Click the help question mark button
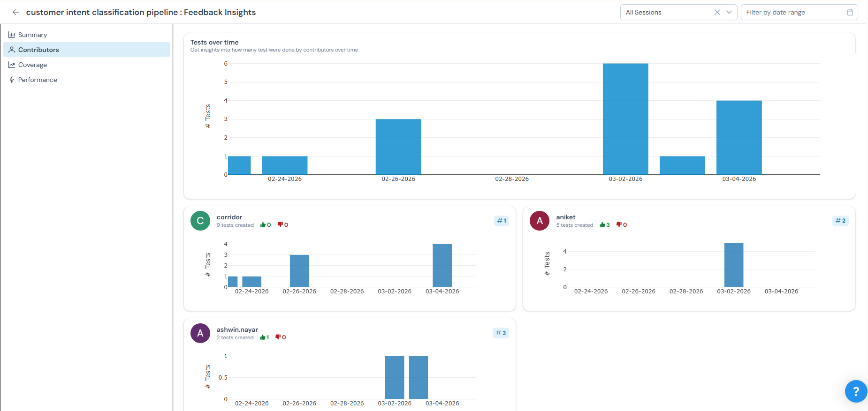This screenshot has width=868, height=411. coord(856,391)
